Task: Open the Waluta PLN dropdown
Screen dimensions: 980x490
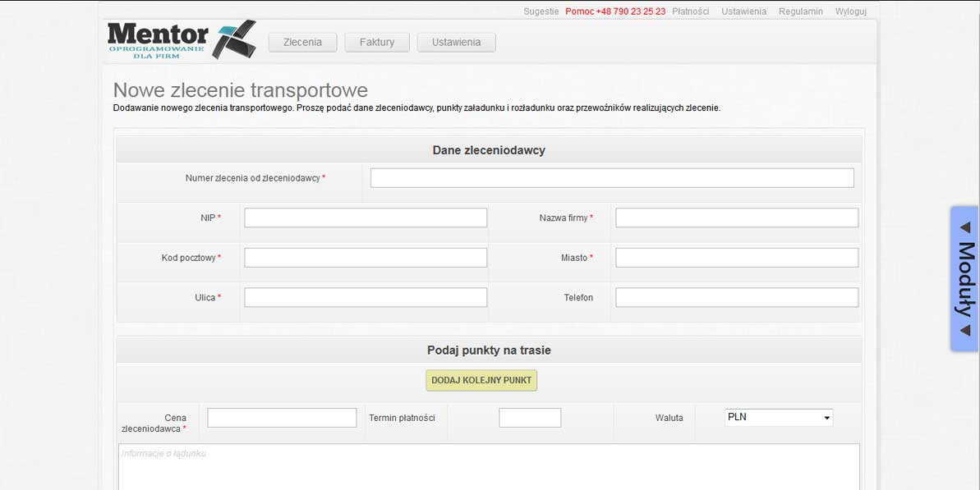Action: [x=778, y=418]
